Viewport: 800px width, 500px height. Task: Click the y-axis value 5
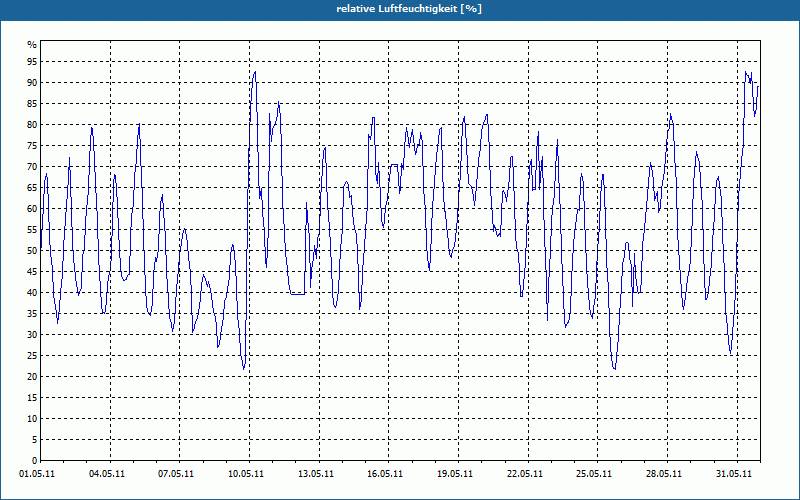35,440
